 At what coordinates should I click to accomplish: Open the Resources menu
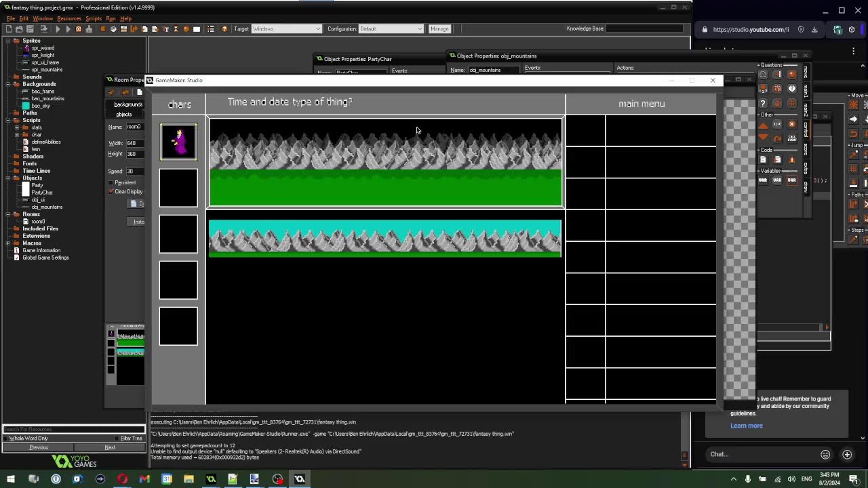(x=69, y=18)
